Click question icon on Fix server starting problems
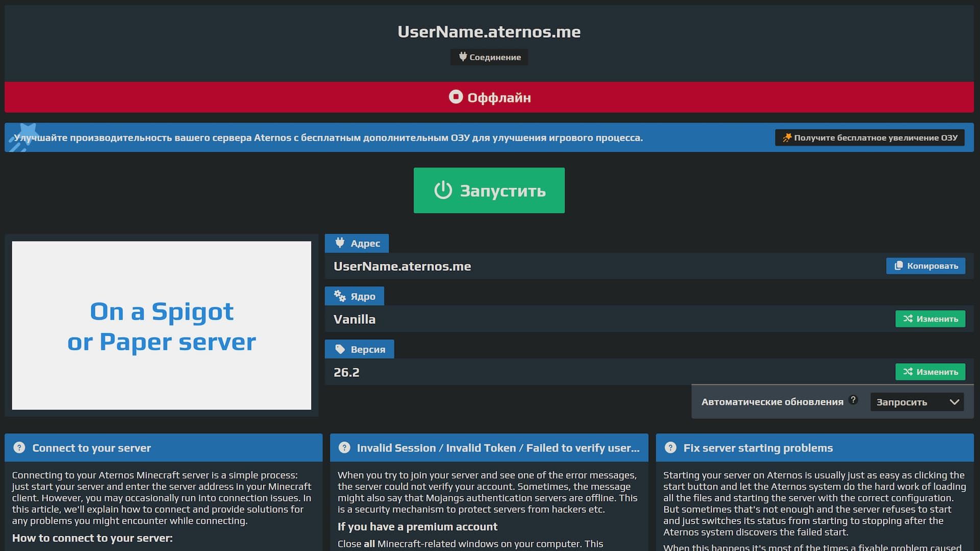 670,447
